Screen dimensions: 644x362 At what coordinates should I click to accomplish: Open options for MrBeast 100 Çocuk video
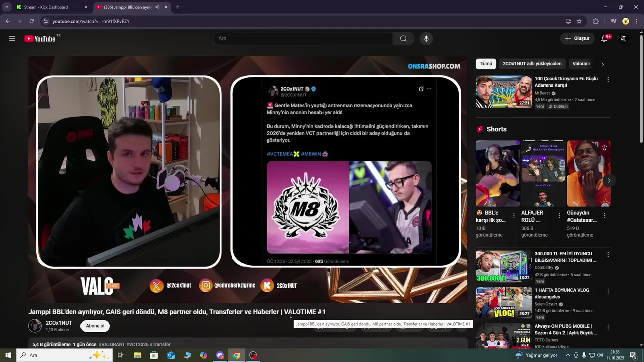pos(608,80)
